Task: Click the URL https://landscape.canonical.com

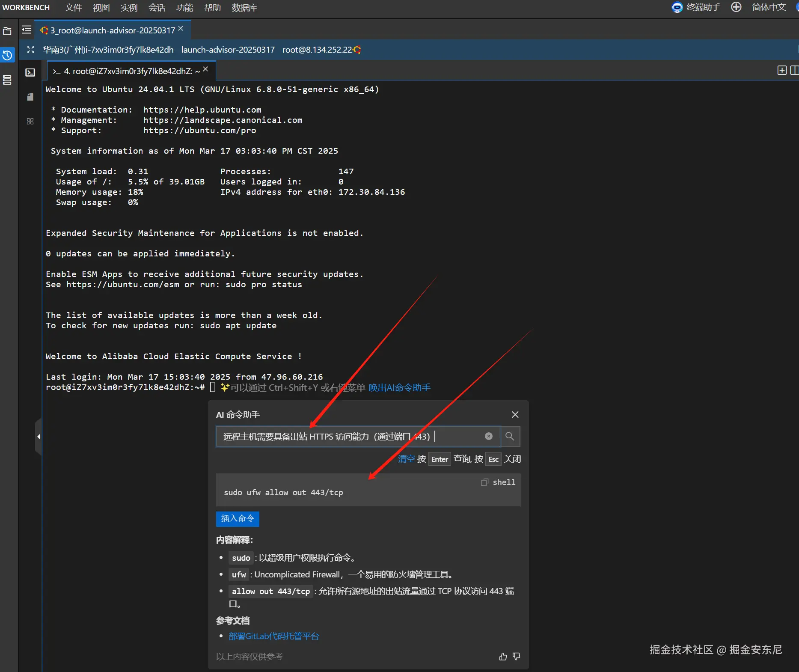Action: (223, 120)
